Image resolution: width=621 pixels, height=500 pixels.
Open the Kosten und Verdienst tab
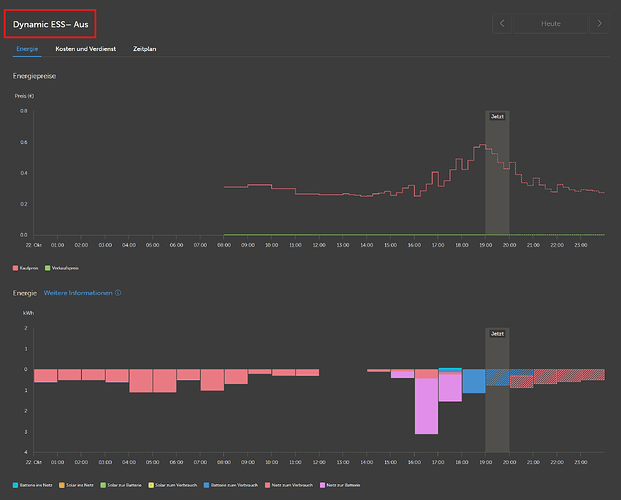pyautogui.click(x=86, y=49)
